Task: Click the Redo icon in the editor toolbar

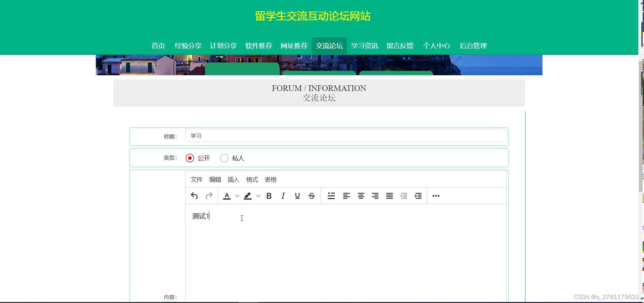Action: pyautogui.click(x=209, y=196)
